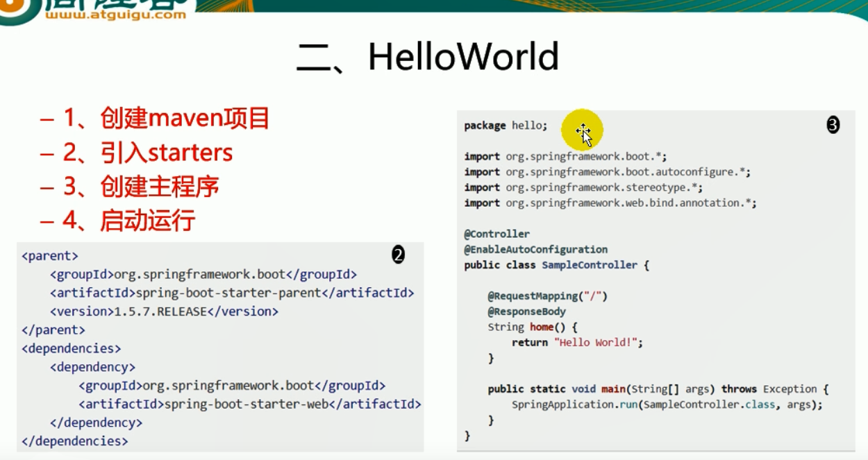This screenshot has width=868, height=460.
Task: Click the spring-boot-starter-web artifactId line
Action: [x=250, y=404]
